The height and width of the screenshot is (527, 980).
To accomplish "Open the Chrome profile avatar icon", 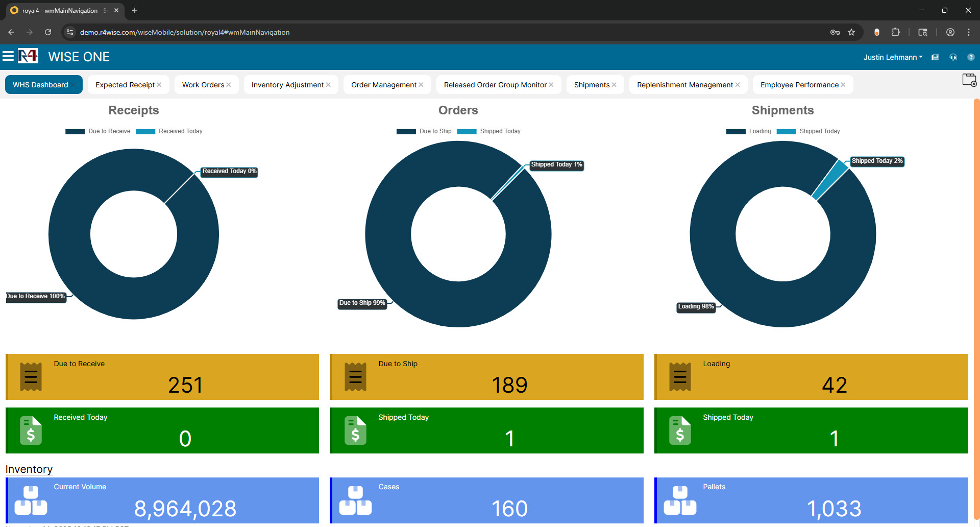I will point(950,32).
